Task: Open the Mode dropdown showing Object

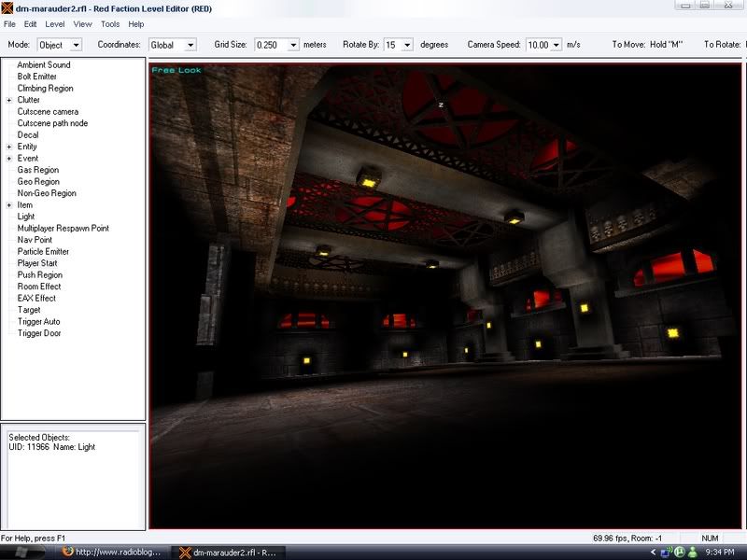Action: [76, 45]
